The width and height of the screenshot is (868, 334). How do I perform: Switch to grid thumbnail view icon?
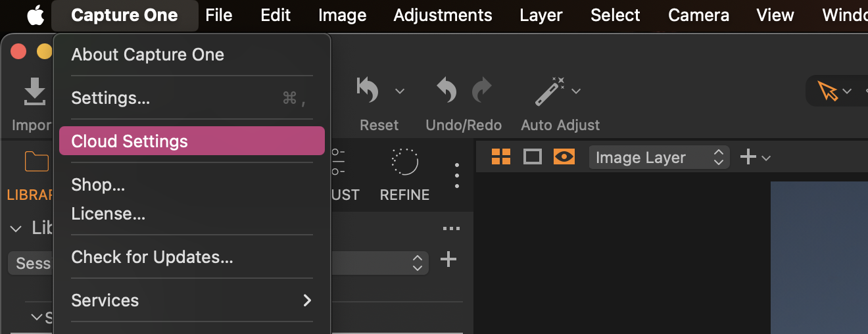pyautogui.click(x=501, y=156)
